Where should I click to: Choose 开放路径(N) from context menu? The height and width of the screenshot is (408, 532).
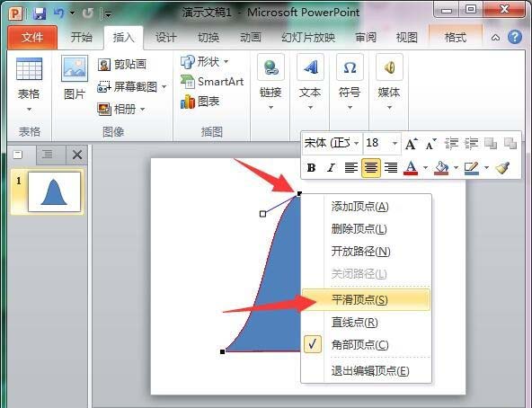tap(367, 252)
